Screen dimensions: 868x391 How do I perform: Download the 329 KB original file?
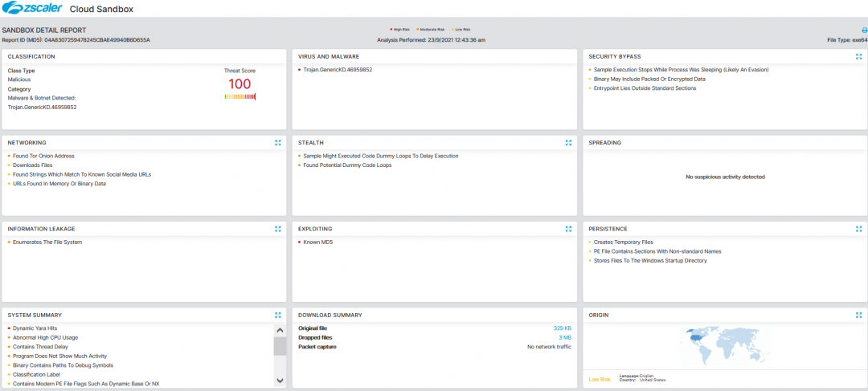(562, 328)
